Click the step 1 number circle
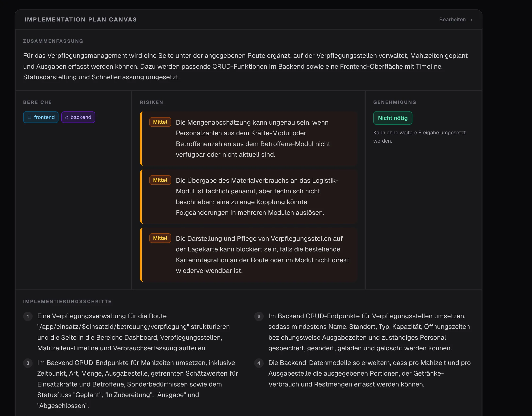 (28, 316)
